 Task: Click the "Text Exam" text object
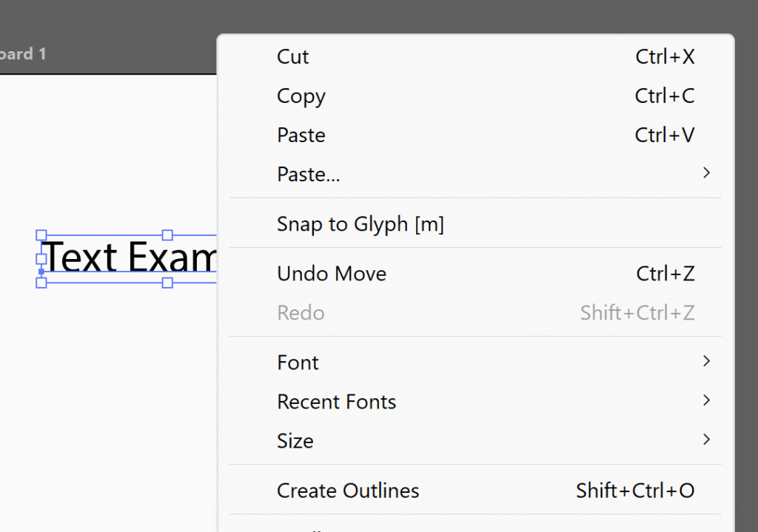point(130,258)
